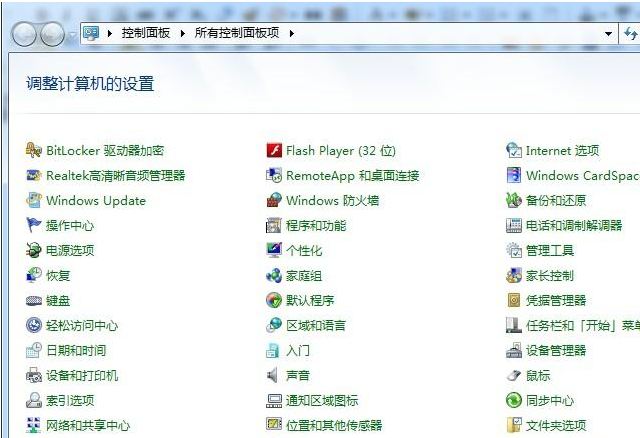Open the 日期和时间 icon
Viewport: 640px width, 438px height.
point(33,350)
